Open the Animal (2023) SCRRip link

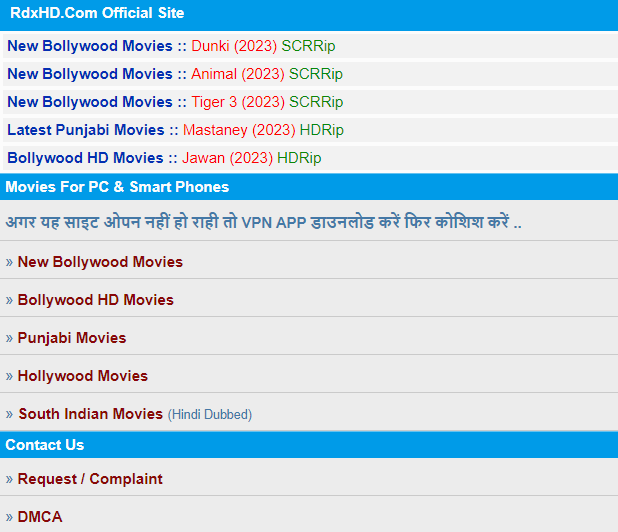267,74
